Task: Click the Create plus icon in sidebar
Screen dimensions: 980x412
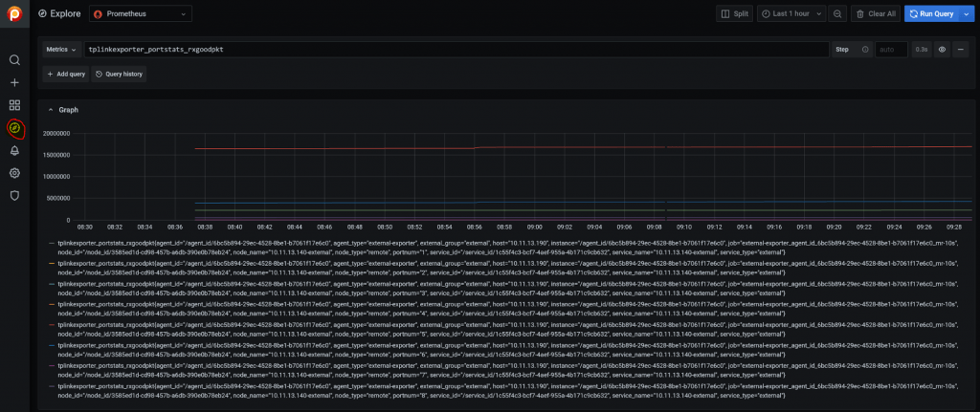Action: point(14,83)
